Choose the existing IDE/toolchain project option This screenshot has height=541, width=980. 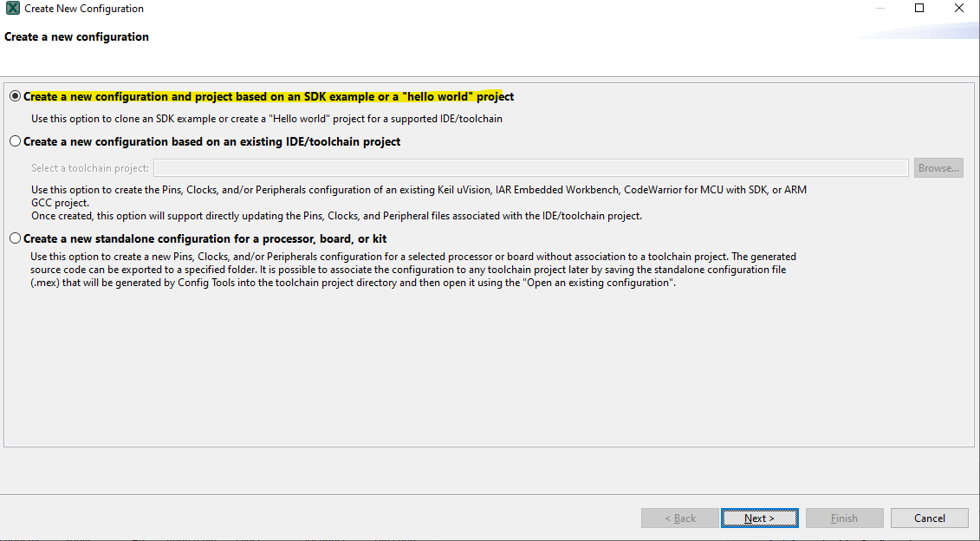[15, 141]
